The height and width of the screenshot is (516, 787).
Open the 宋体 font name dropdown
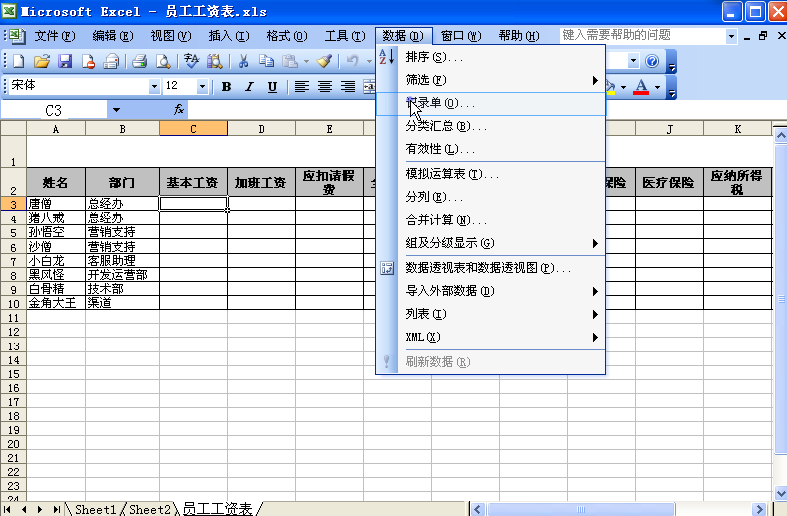click(x=154, y=87)
